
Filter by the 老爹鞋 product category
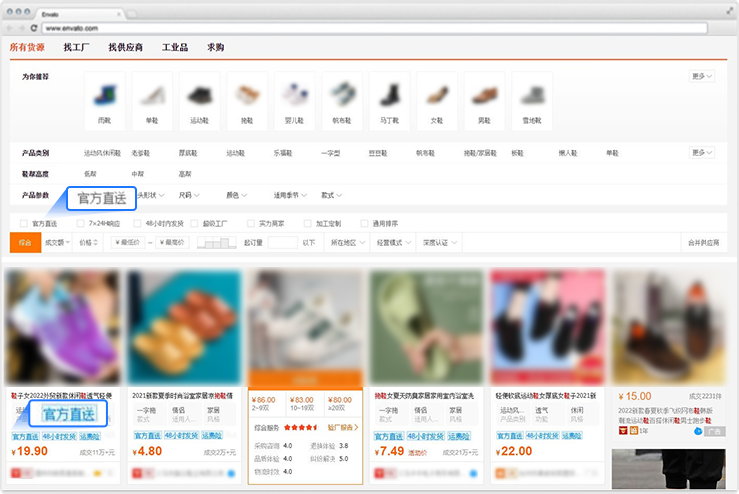click(140, 153)
